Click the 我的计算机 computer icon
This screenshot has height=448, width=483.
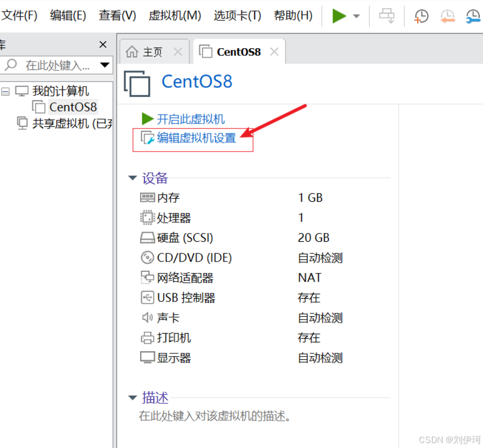[x=22, y=91]
